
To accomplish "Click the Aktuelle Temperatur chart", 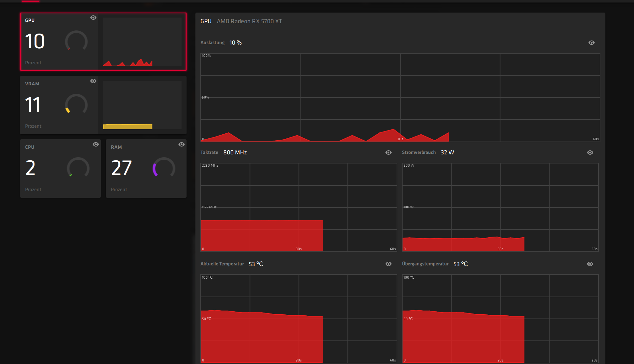I will click(x=299, y=319).
